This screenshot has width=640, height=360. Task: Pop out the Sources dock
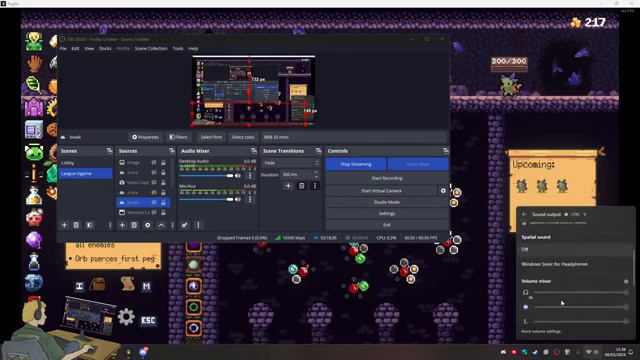pos(172,151)
